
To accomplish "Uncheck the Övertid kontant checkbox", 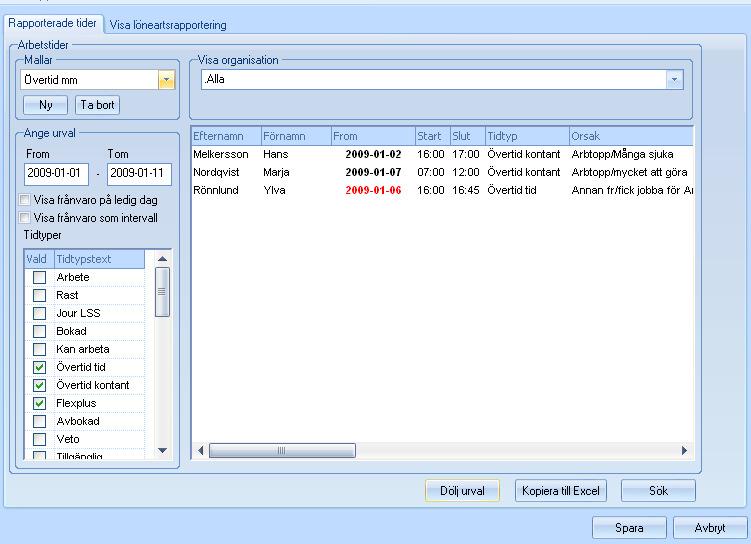I will [39, 385].
